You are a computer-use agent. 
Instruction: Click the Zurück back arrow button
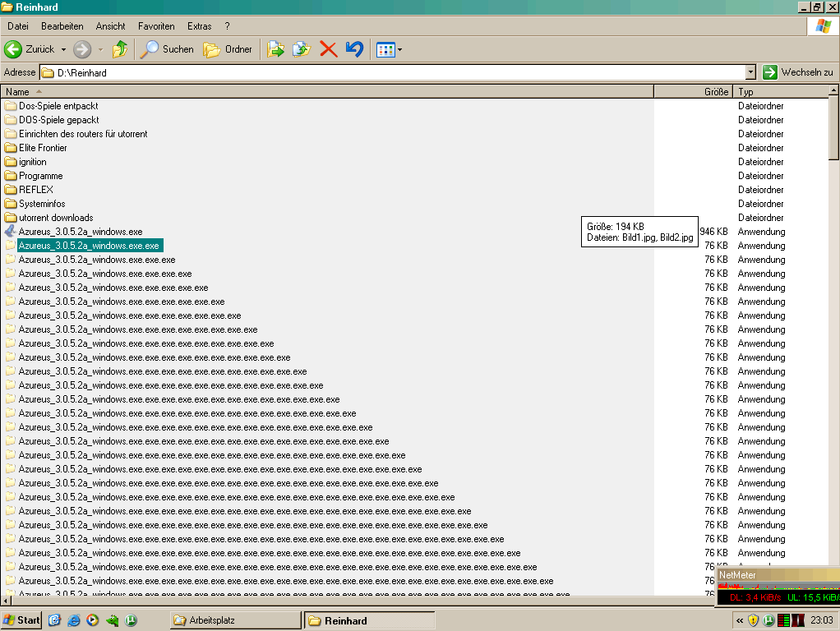pyautogui.click(x=14, y=49)
